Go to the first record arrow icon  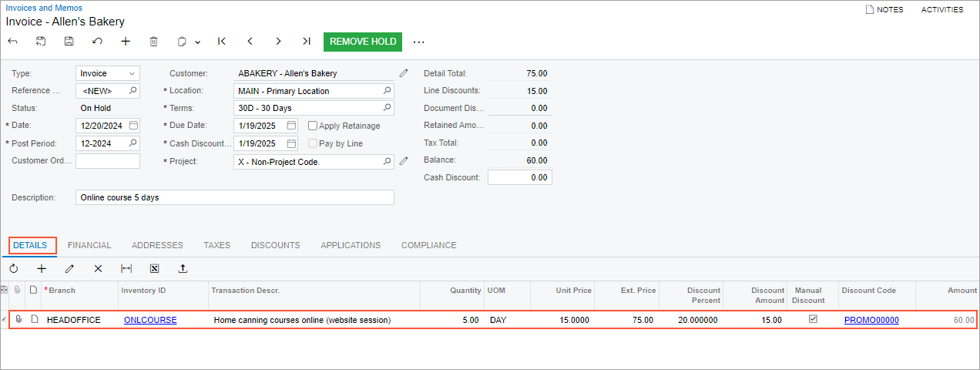click(222, 42)
